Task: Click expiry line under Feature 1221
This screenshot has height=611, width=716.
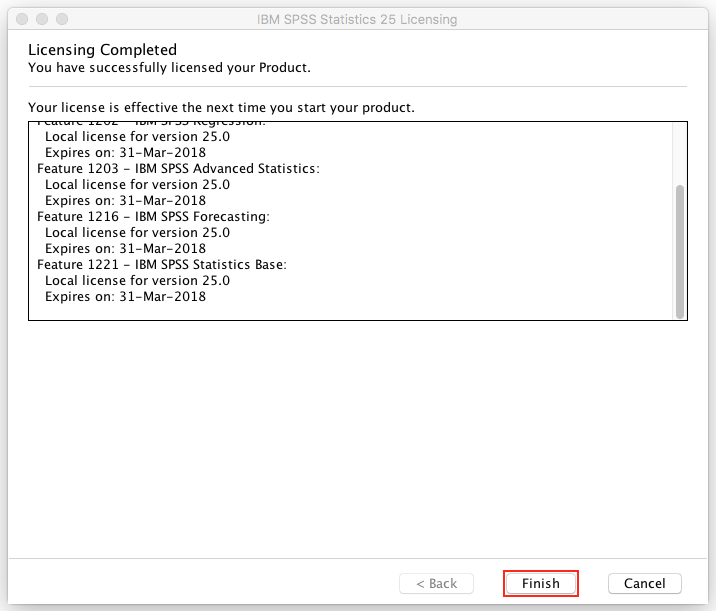Action: point(126,296)
